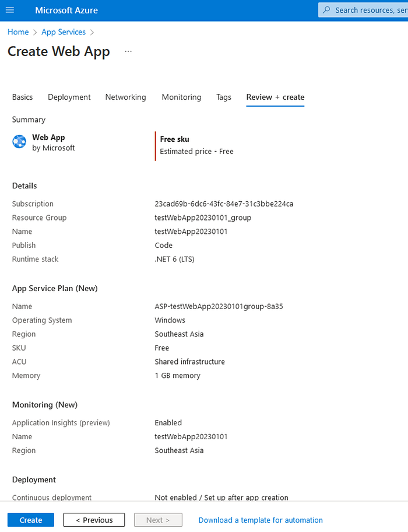This screenshot has width=408, height=532.
Task: Select the Review + create tab
Action: (x=275, y=97)
